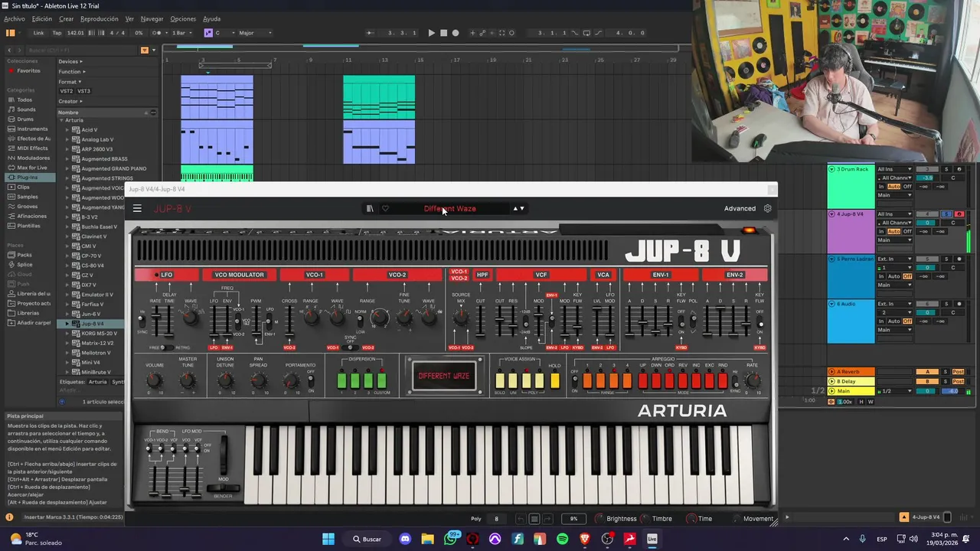The image size is (980, 551).
Task: Toggle the Hold button on Jup-8 V
Action: tap(554, 380)
